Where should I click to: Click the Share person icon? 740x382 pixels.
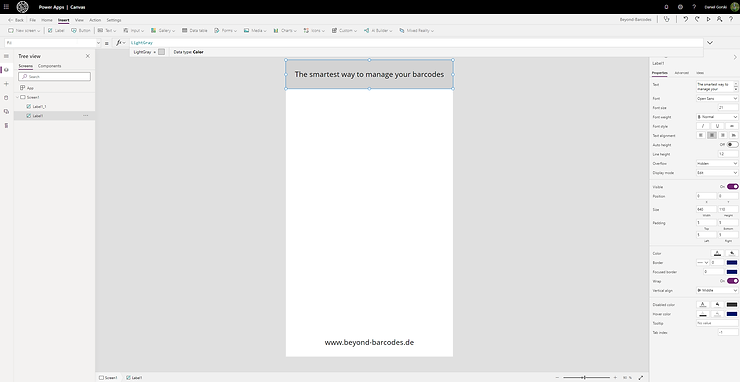[x=719, y=19]
